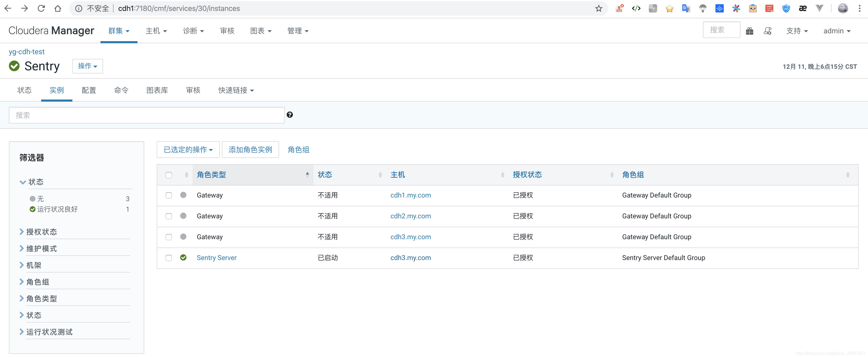Check the Sentry Server row
Screen dimensions: 868x358
(x=169, y=258)
